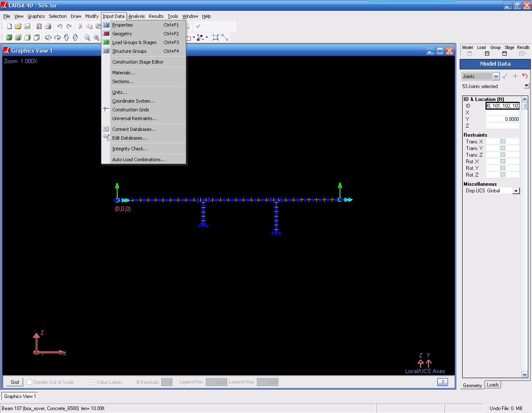This screenshot has height=413, width=532.
Task: Click the ID input field
Action: pyautogui.click(x=503, y=106)
